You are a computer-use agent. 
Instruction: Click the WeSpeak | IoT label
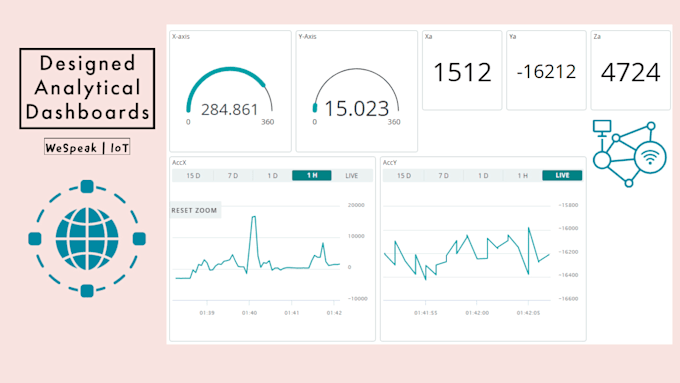[x=87, y=147]
